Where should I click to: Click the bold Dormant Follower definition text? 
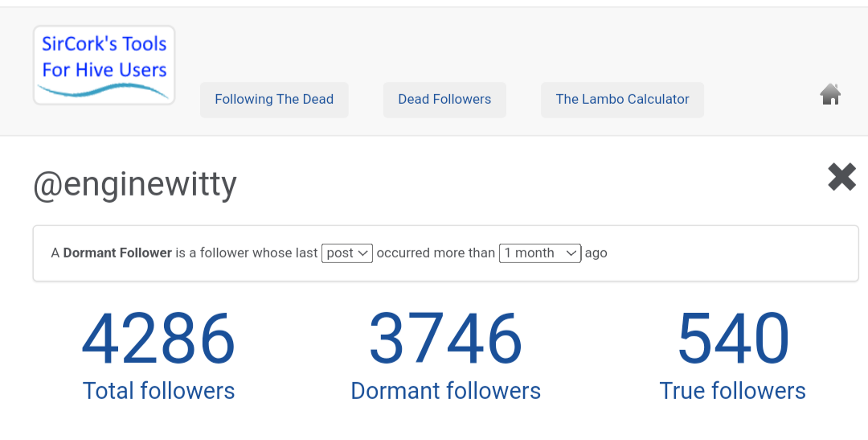click(x=117, y=253)
